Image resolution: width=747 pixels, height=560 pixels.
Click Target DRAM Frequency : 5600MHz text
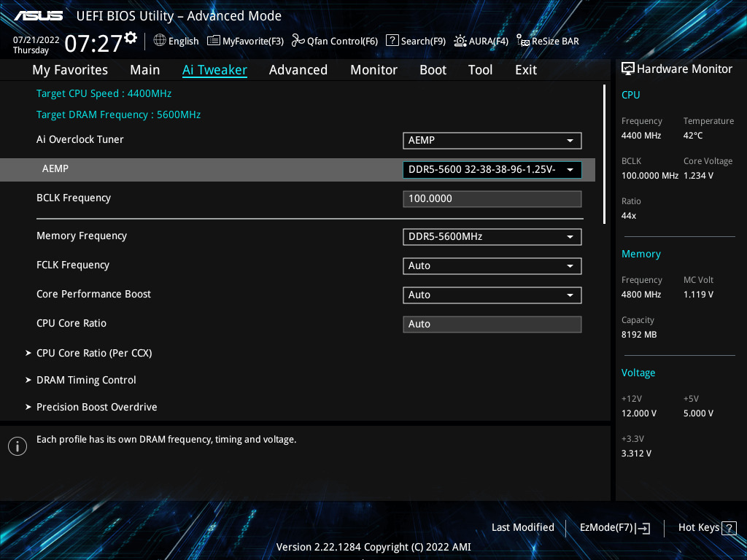click(x=119, y=114)
